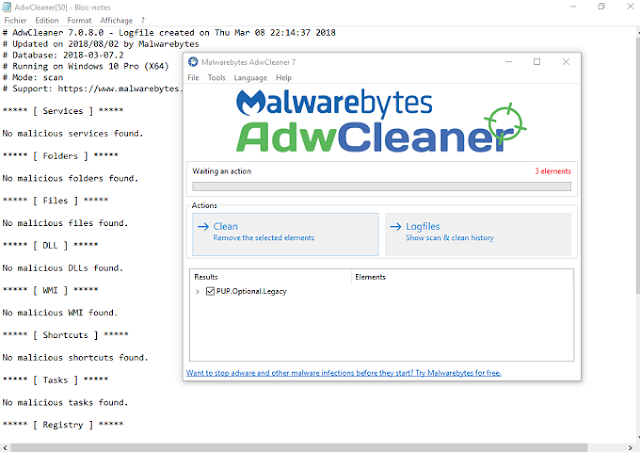Minimize the AdwCleaner window
Image resolution: width=640 pixels, height=452 pixels.
tap(509, 62)
